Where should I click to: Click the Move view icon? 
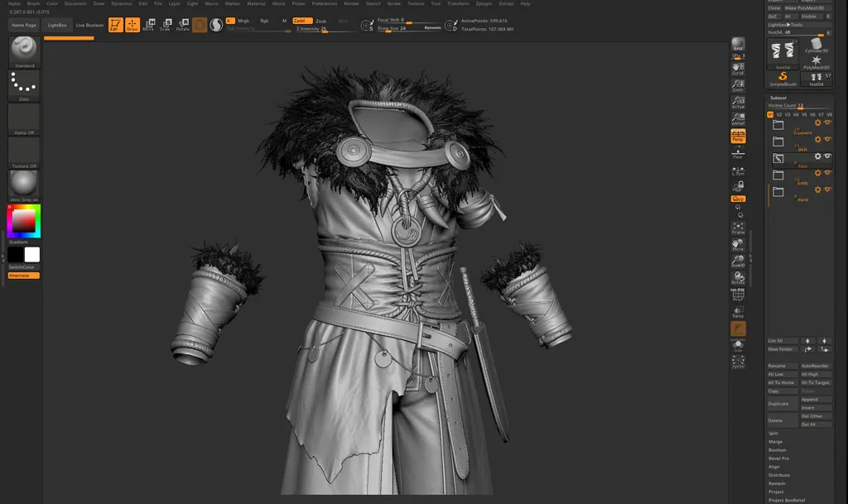click(x=738, y=245)
